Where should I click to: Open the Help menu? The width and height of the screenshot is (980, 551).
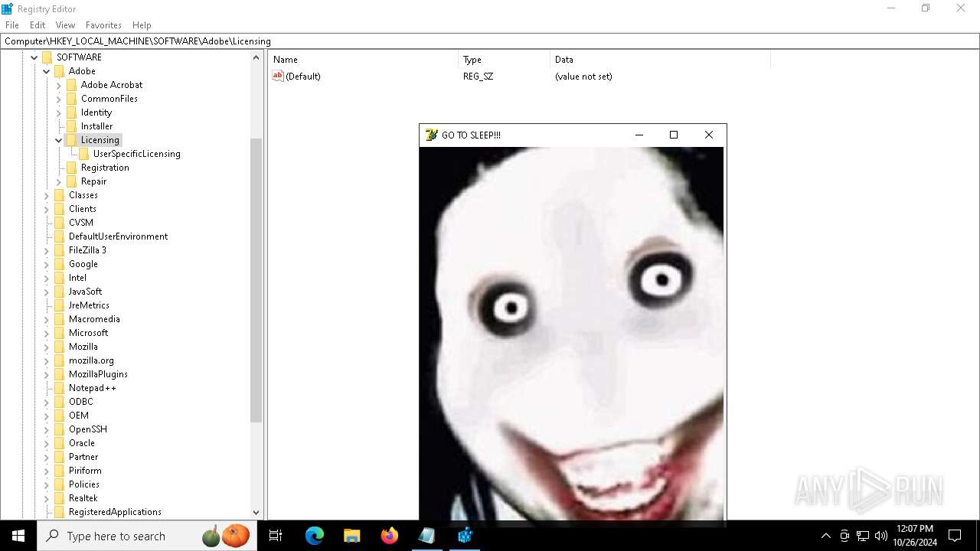point(142,25)
